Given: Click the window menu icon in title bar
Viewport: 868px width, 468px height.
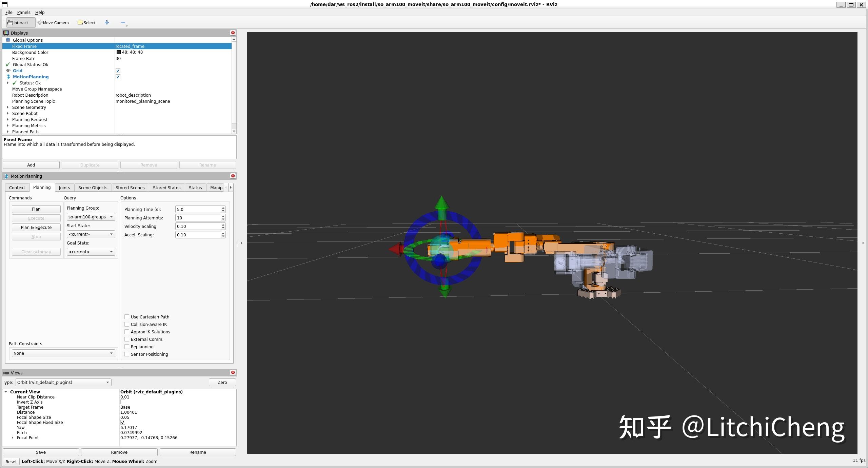Looking at the screenshot, I should (x=5, y=4).
